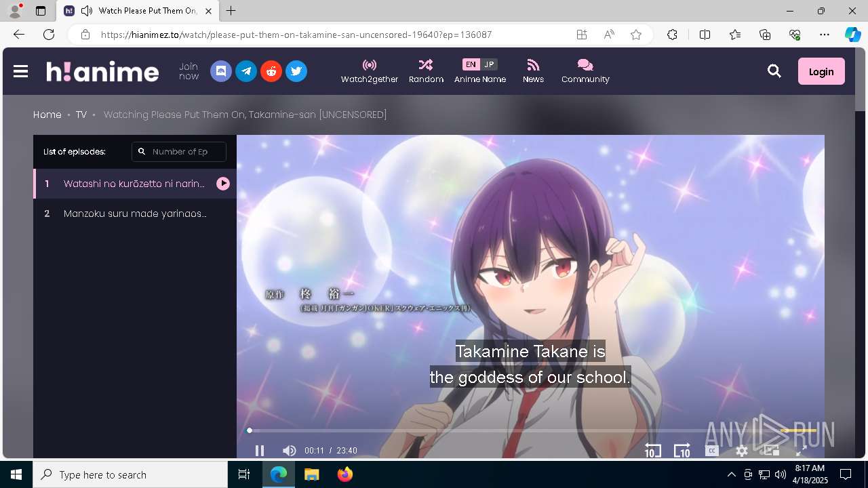868x488 pixels.
Task: Pick a Random anime
Action: [x=426, y=71]
